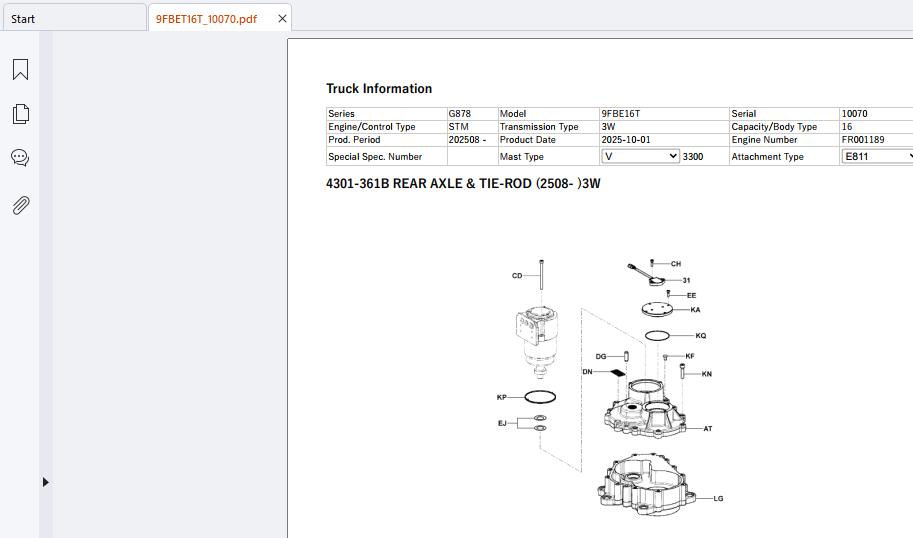Open the Attachments paperclip panel
913x538 pixels.
pyautogui.click(x=20, y=205)
